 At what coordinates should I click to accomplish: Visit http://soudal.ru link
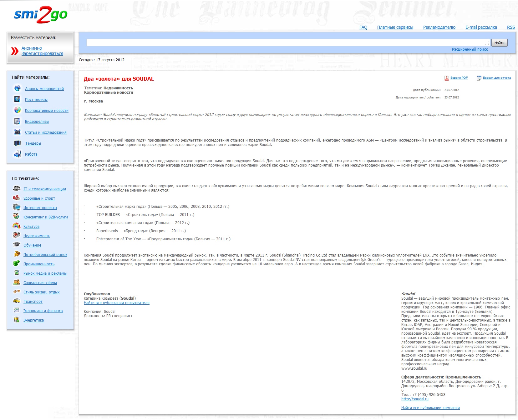tap(415, 399)
